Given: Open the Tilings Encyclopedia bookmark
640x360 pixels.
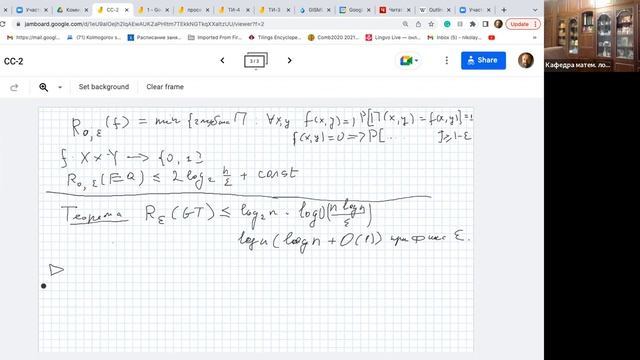Looking at the screenshot, I should [275, 38].
